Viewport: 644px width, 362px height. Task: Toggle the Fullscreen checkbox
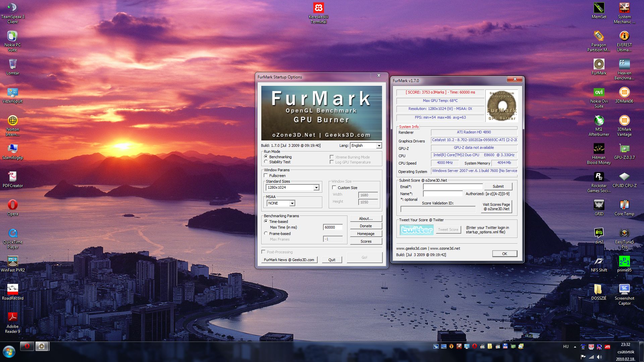point(266,176)
